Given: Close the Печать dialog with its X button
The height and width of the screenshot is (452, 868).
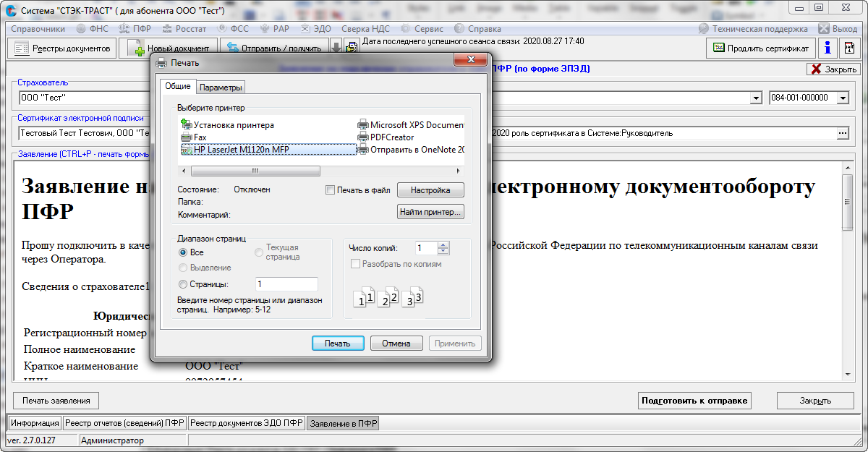Looking at the screenshot, I should (471, 61).
